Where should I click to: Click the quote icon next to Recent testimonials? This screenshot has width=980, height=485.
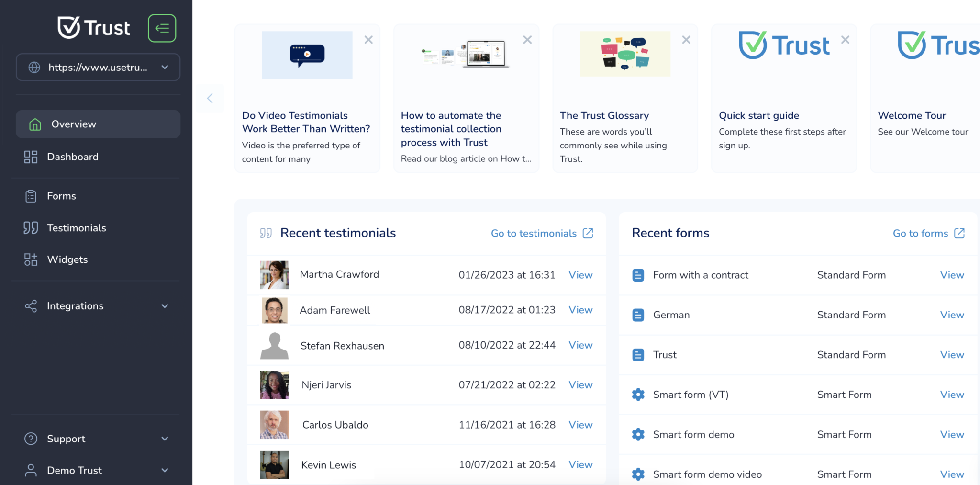pos(266,233)
